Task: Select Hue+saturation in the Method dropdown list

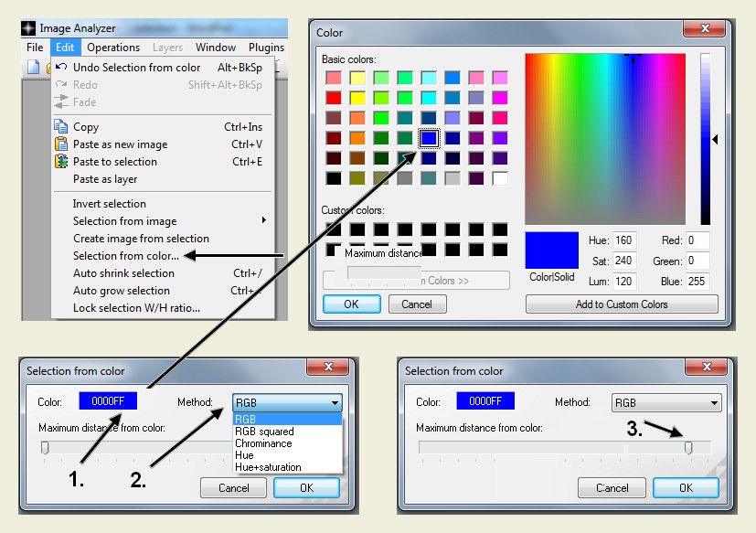Action: (x=267, y=467)
